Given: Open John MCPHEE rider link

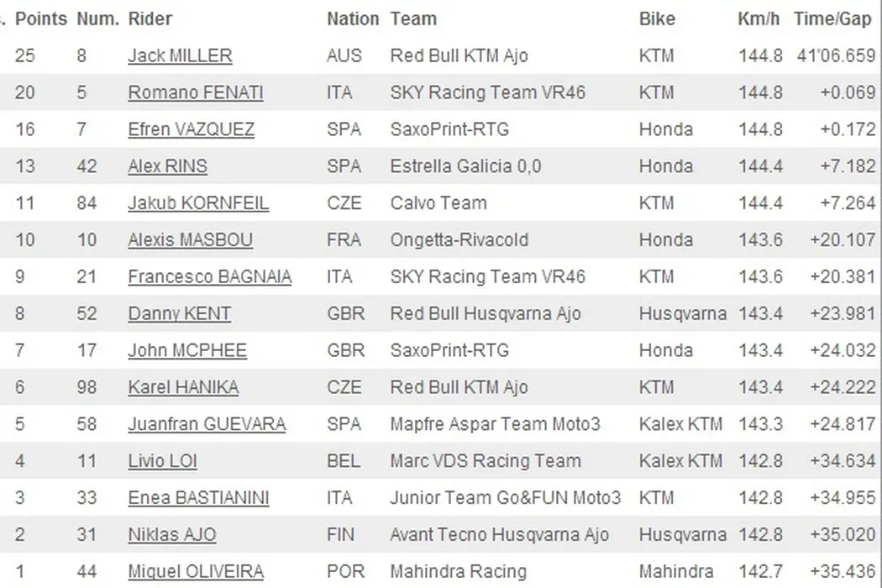Looking at the screenshot, I should coord(187,350).
